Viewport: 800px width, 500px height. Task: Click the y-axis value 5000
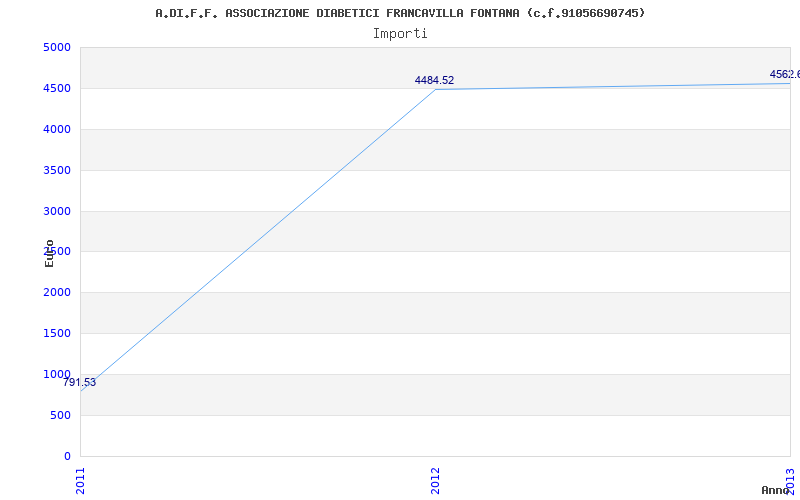click(x=57, y=47)
